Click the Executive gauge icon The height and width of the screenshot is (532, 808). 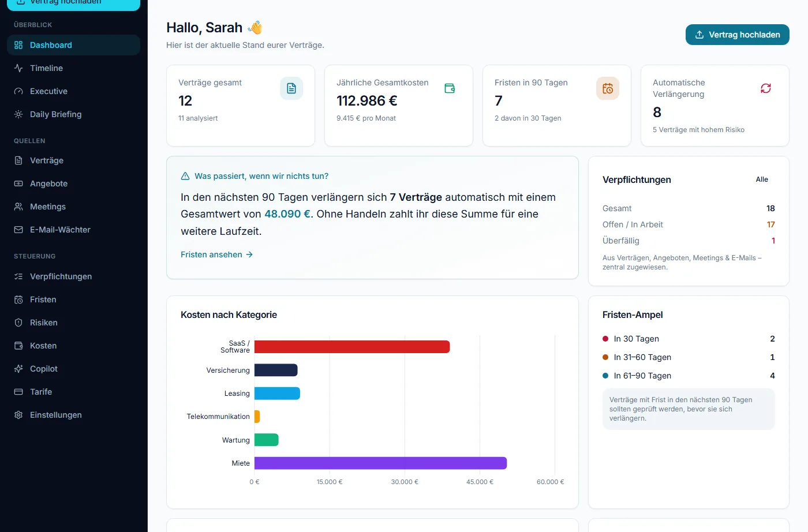(x=18, y=91)
